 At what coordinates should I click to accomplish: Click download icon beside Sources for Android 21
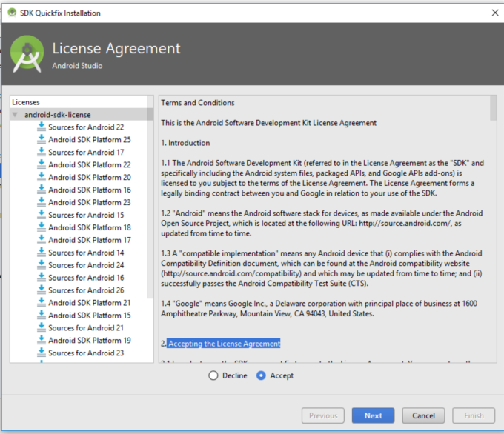click(42, 327)
